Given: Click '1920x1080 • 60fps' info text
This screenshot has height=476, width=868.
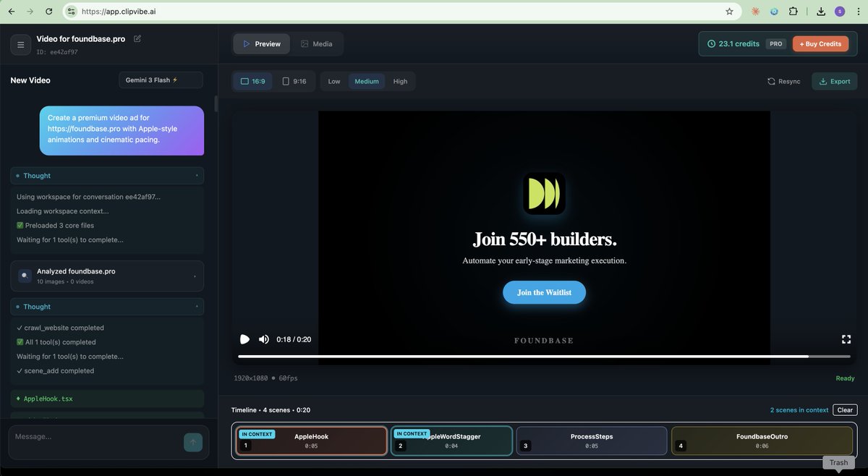Looking at the screenshot, I should click(266, 378).
